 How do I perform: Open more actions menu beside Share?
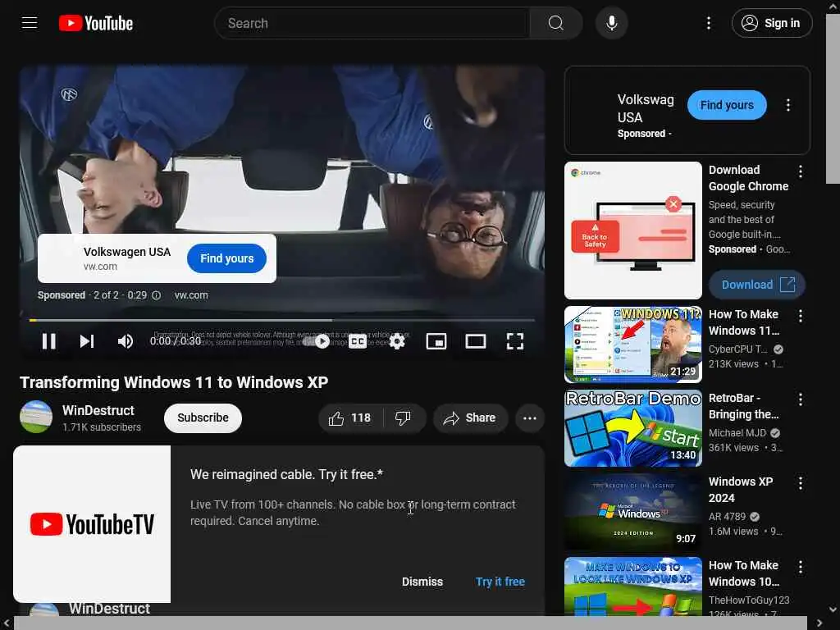point(529,418)
